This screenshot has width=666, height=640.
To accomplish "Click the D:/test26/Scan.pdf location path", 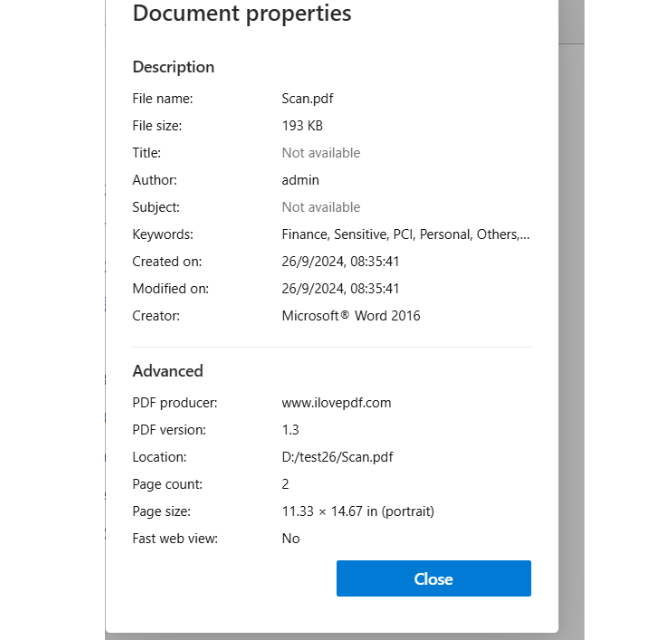I will coord(337,457).
